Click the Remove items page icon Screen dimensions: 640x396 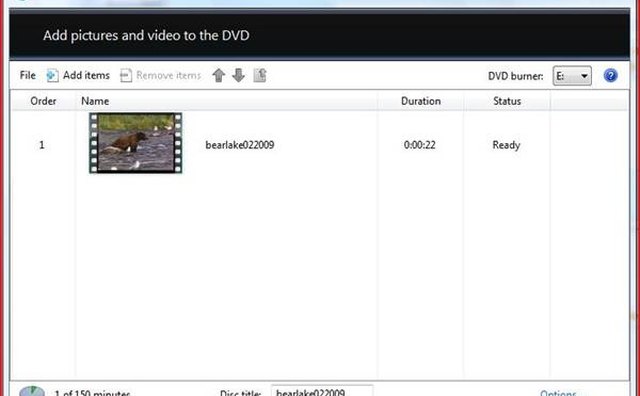point(126,76)
